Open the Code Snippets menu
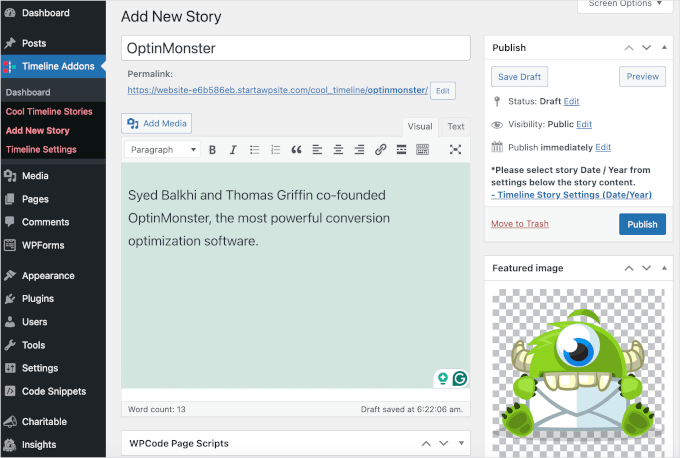Screen dimensions: 680x458 (53, 391)
